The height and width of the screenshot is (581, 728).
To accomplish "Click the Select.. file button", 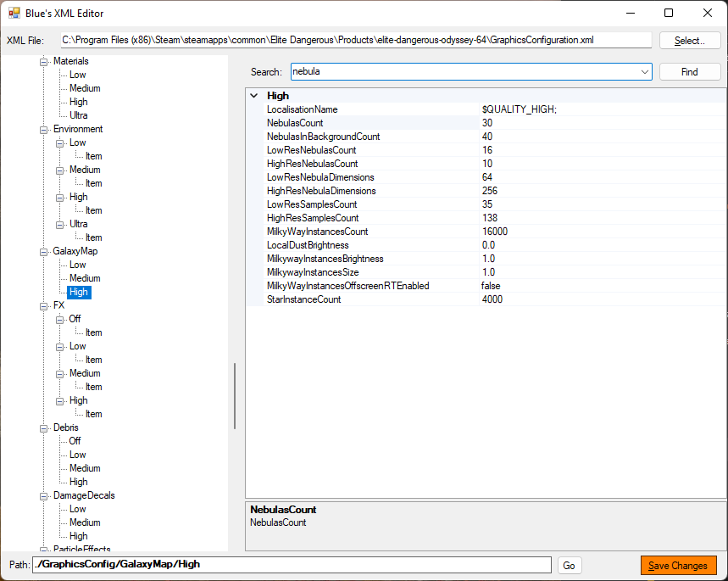I will pyautogui.click(x=690, y=41).
